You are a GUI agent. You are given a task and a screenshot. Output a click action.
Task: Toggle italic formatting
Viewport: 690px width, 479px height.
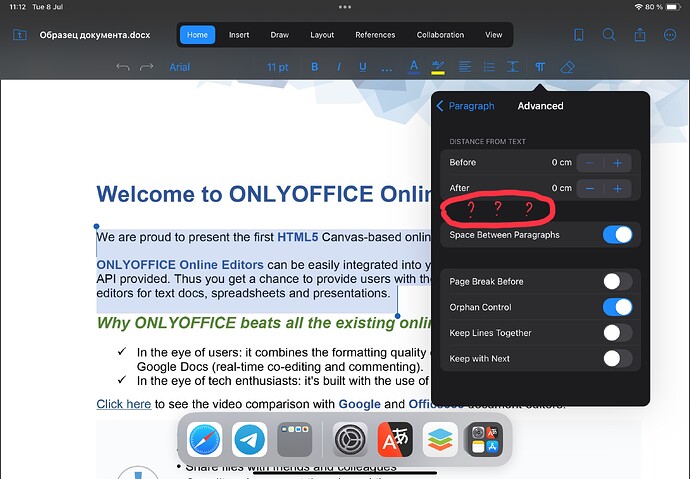(x=338, y=67)
